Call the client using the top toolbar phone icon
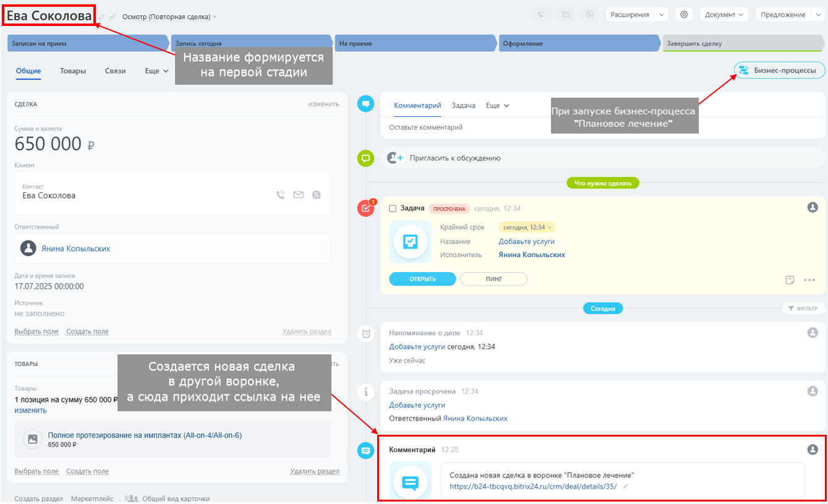The image size is (828, 504). click(541, 15)
